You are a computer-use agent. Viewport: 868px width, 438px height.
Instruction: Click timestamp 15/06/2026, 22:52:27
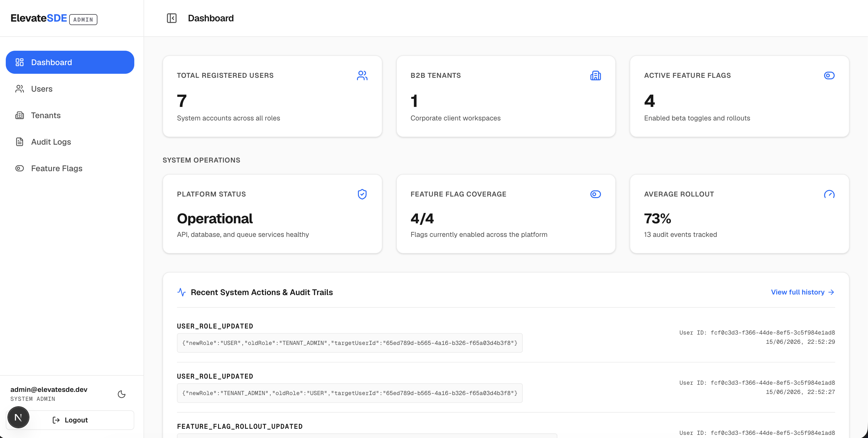pos(800,392)
